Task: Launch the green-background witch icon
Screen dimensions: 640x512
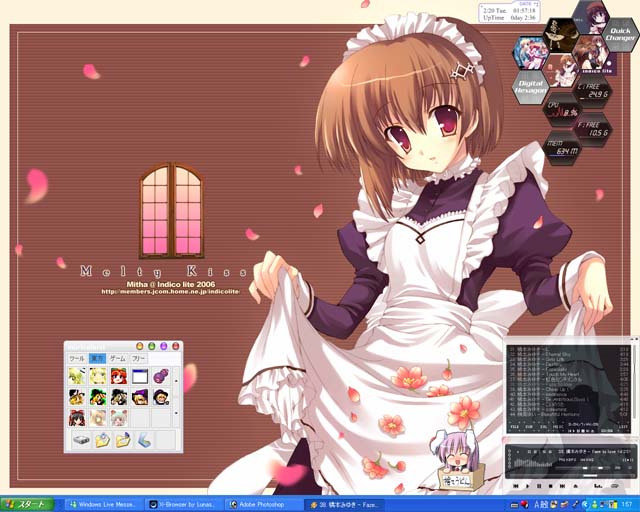Action: tap(98, 397)
